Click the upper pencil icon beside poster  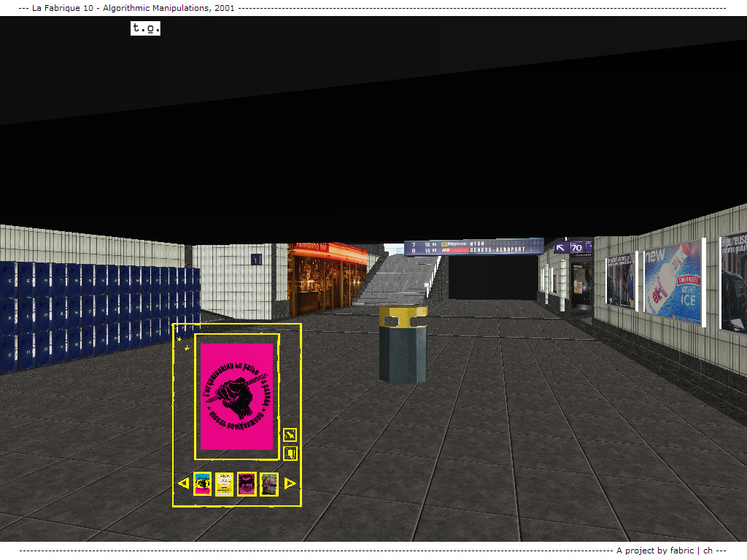(290, 435)
